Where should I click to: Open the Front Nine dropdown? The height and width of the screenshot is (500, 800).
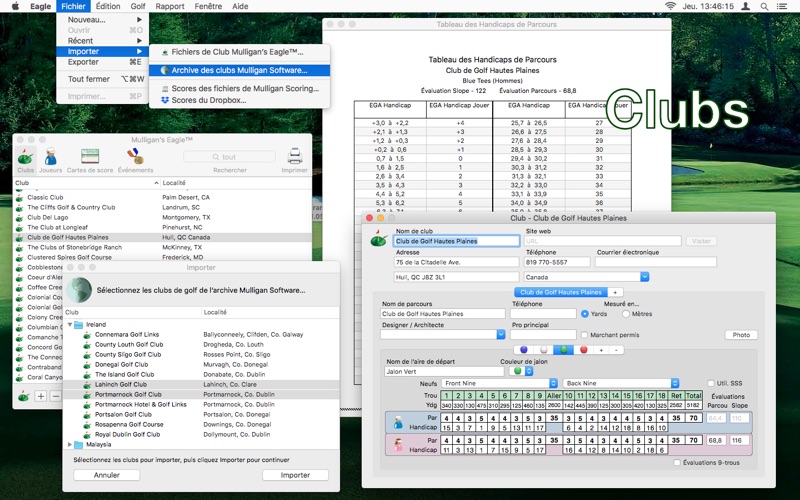[499, 383]
